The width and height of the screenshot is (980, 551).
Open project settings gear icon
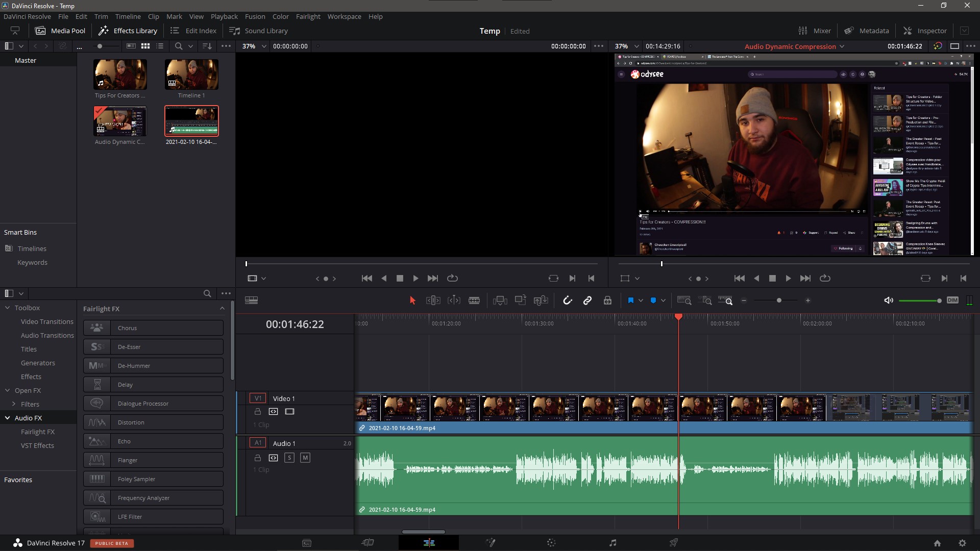962,543
